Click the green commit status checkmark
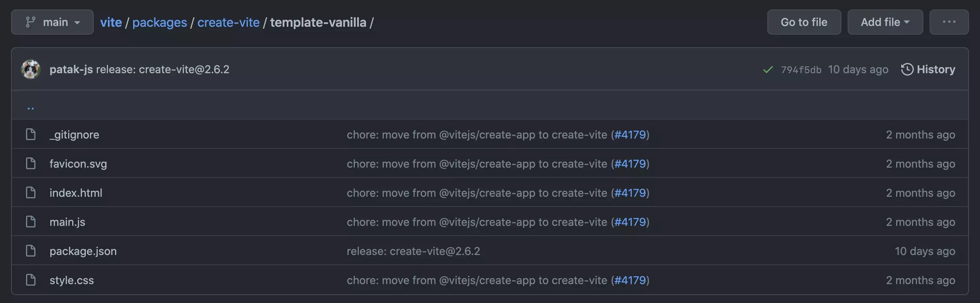This screenshot has height=303, width=980. (768, 70)
